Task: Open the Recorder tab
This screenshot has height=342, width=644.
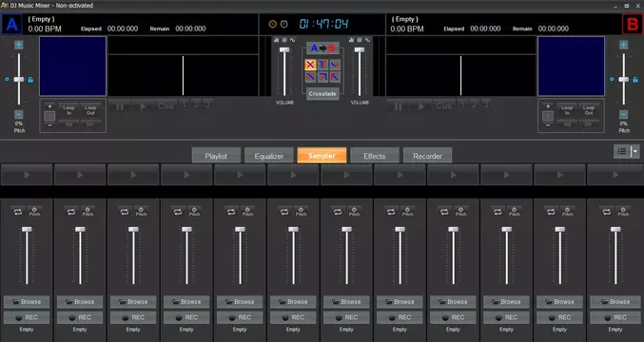Action: pyautogui.click(x=427, y=156)
